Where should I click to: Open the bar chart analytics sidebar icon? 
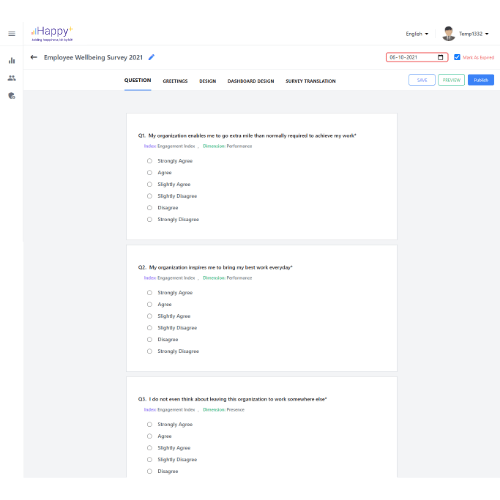point(12,60)
